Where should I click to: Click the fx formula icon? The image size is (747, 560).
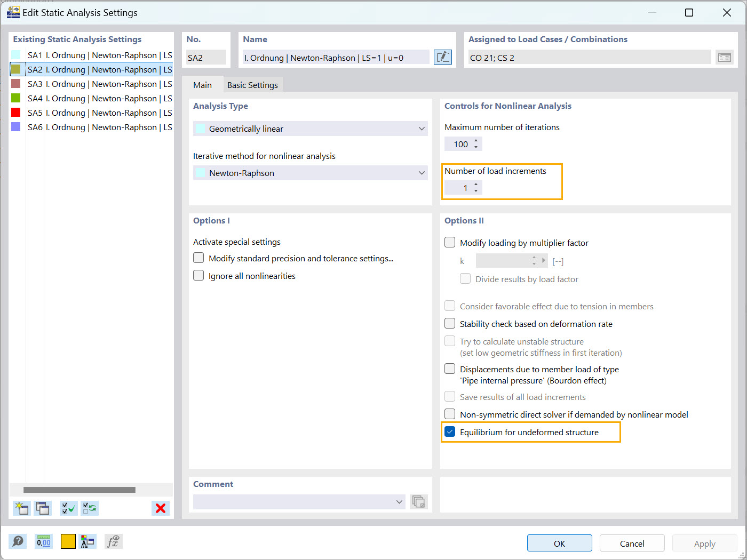(113, 541)
